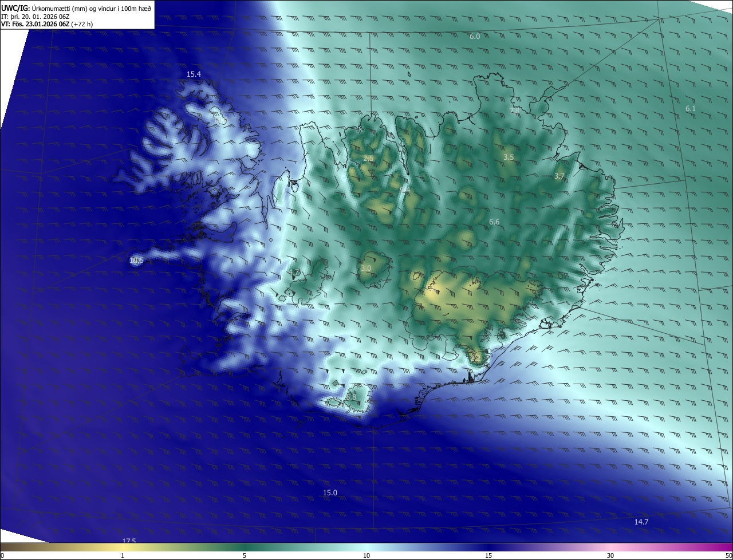This screenshot has width=733, height=560.
Task: Select the 15.4 value label on the map
Action: (194, 74)
